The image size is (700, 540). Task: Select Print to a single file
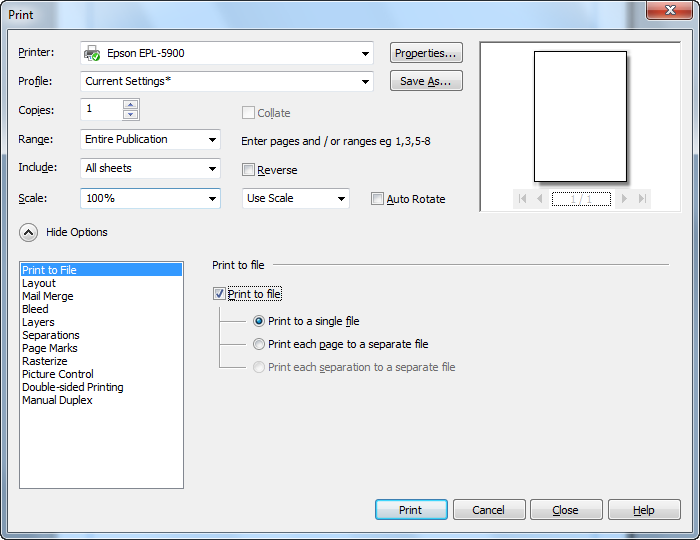258,321
